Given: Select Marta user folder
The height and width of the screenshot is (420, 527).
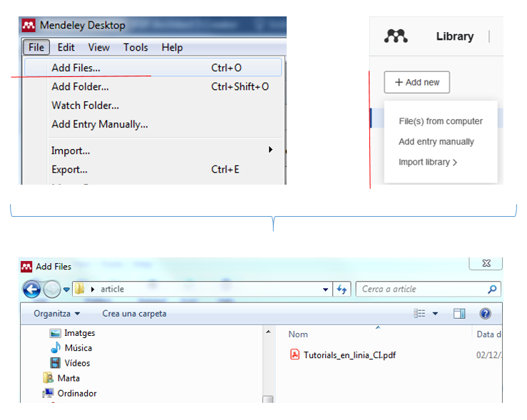Looking at the screenshot, I should [61, 378].
